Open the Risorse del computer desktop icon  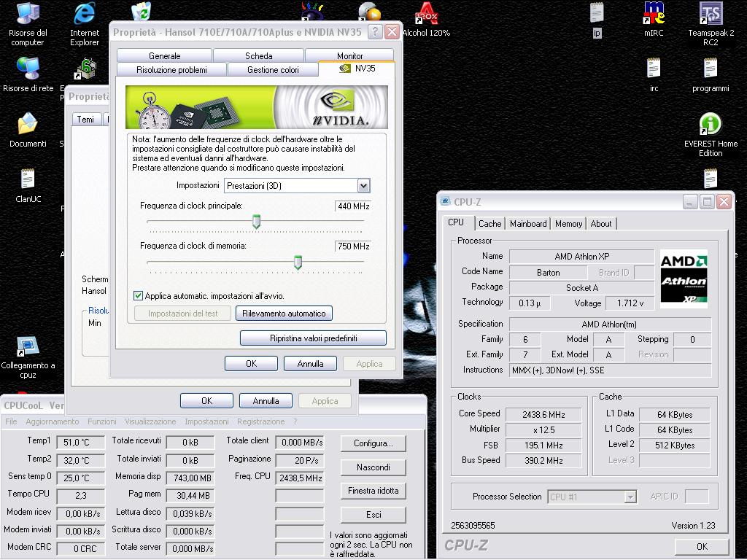click(28, 24)
